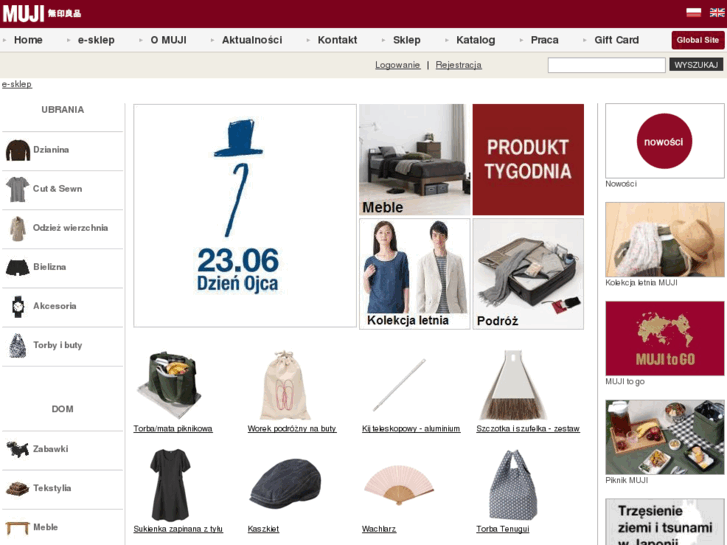Switch to the British flag language icon
Screen dimensions: 727x545
(717, 13)
